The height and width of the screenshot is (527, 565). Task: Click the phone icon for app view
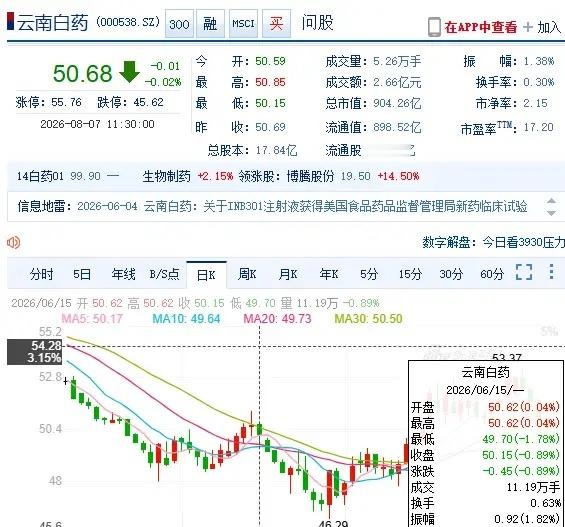click(434, 27)
